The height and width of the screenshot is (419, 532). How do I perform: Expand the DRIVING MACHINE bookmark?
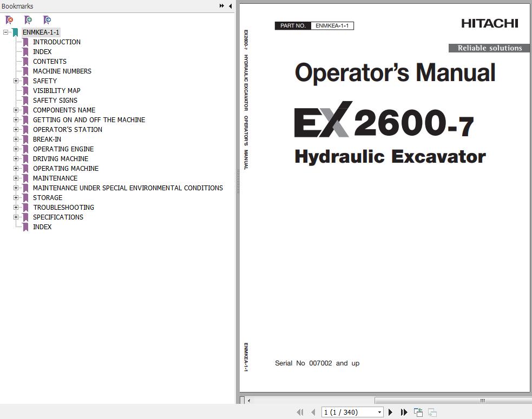16,158
